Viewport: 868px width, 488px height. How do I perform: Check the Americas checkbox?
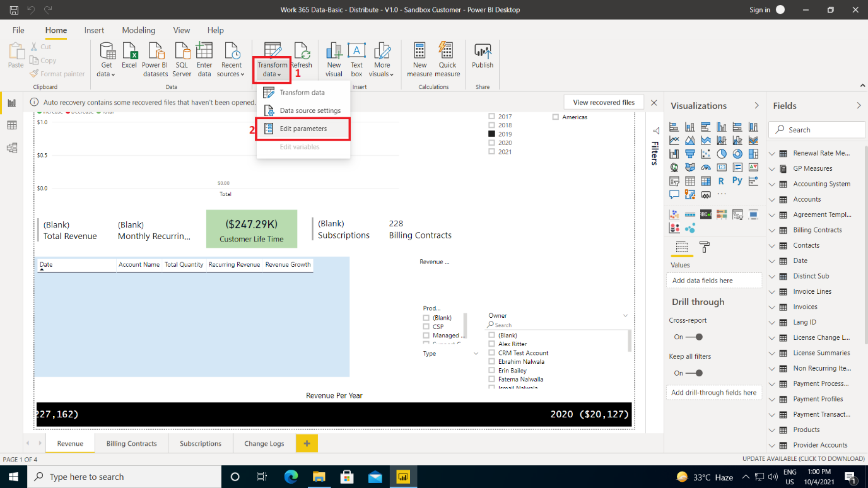coord(555,117)
